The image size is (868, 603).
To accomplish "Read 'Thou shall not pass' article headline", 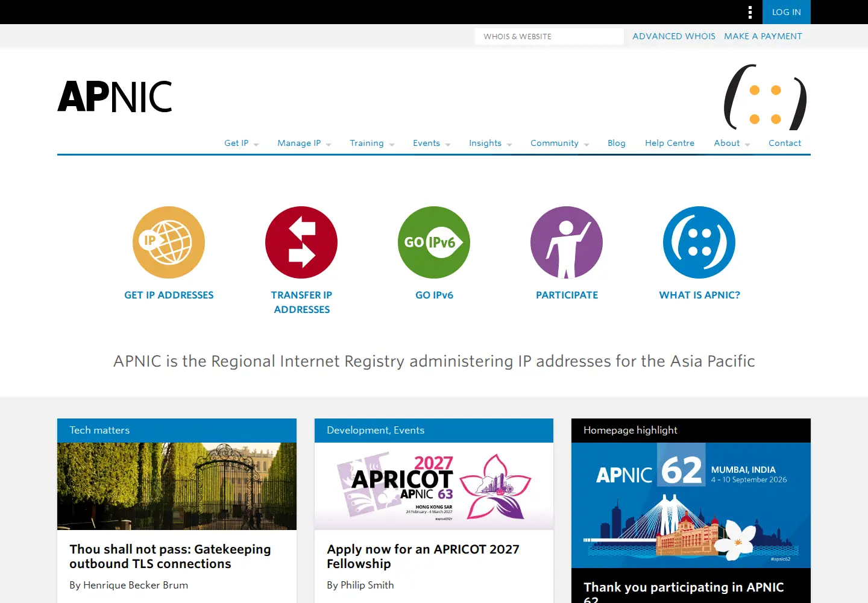I will click(x=170, y=557).
